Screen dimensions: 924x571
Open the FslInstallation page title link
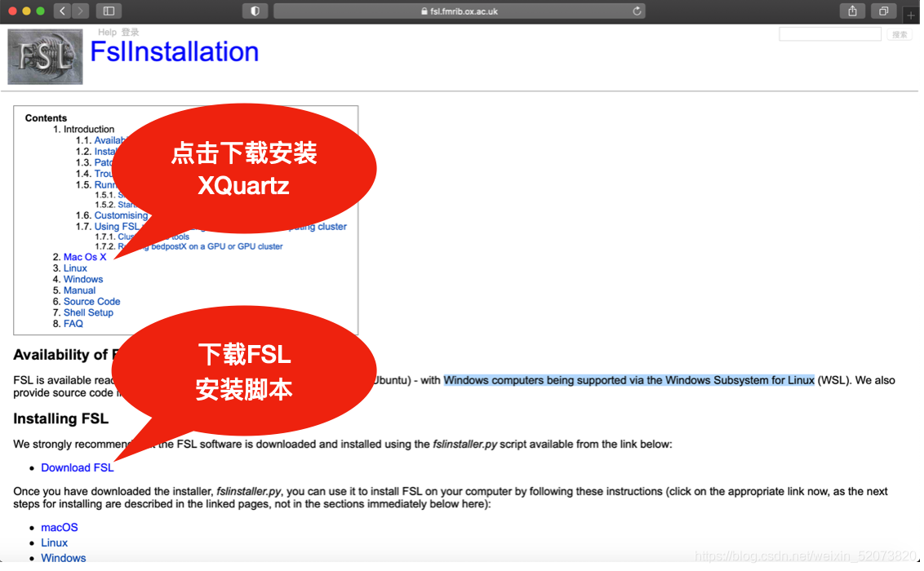click(175, 52)
